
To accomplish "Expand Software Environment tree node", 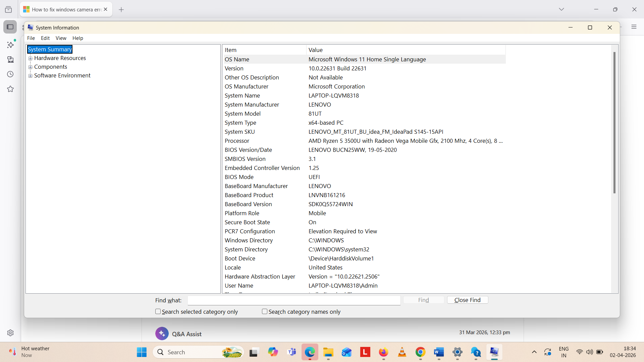I will 31,76.
